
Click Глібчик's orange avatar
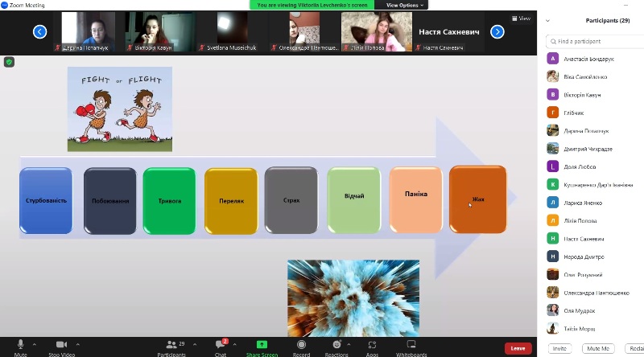tap(553, 113)
